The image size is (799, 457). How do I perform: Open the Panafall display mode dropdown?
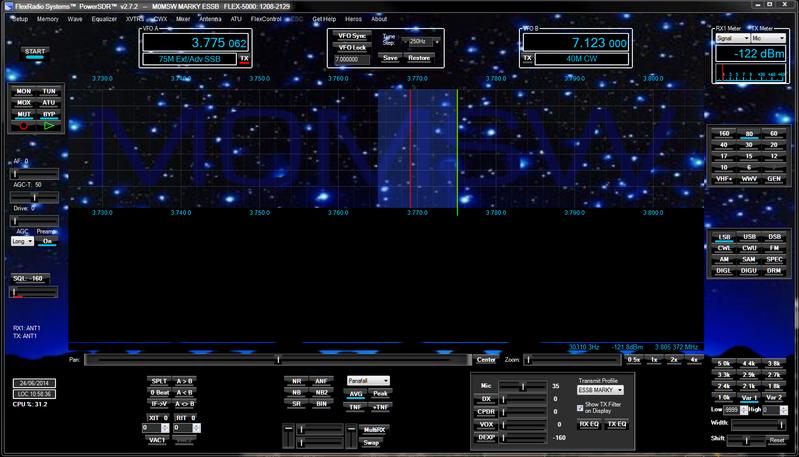tap(368, 381)
